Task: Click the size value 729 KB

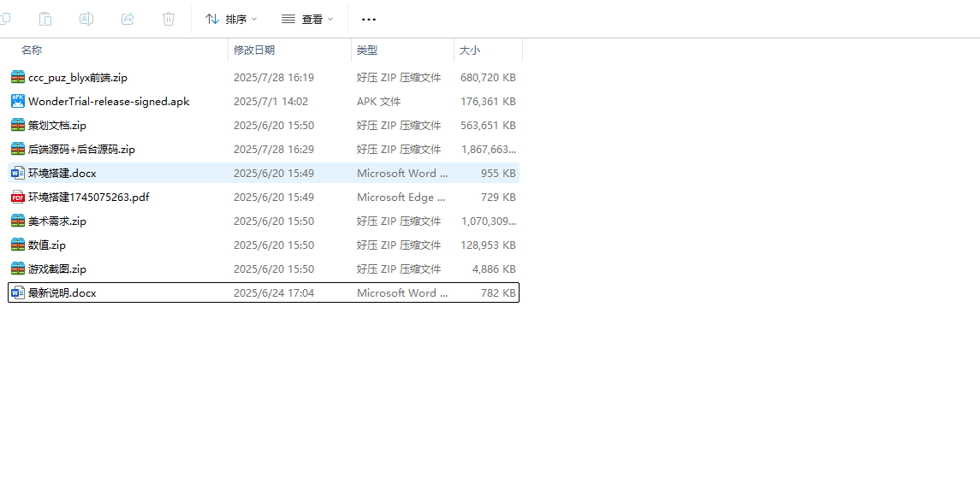Action: click(x=498, y=198)
